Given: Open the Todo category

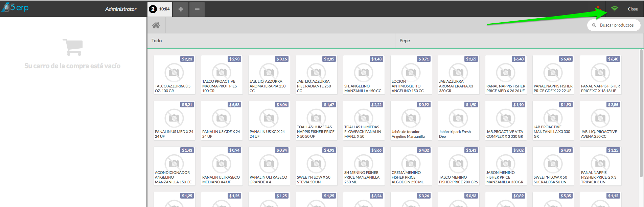Looking at the screenshot, I should pos(271,41).
